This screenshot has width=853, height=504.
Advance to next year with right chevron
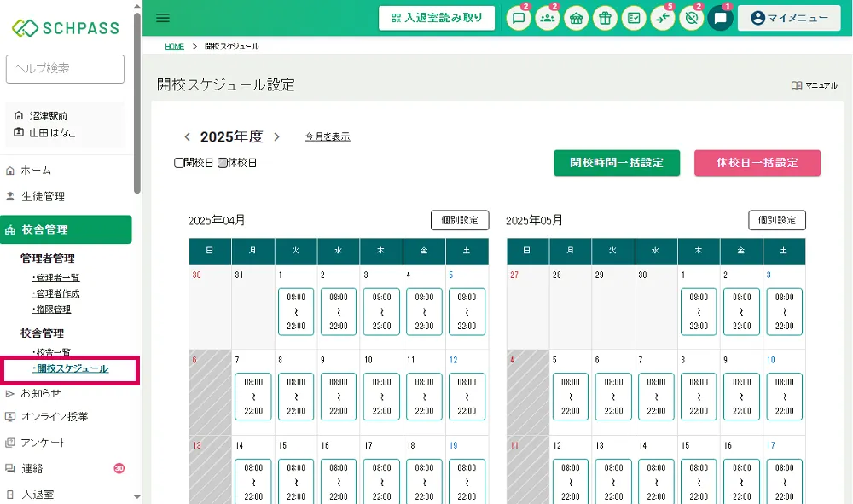point(276,137)
